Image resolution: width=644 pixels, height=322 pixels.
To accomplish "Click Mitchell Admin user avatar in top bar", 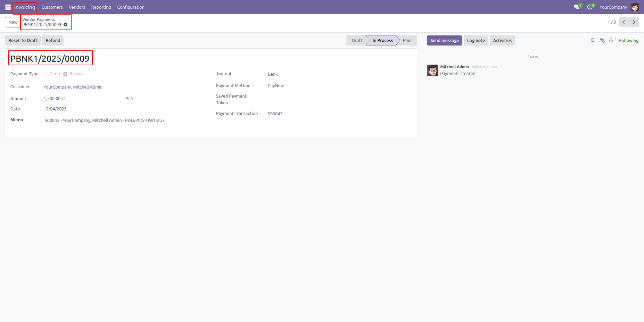I will point(635,7).
